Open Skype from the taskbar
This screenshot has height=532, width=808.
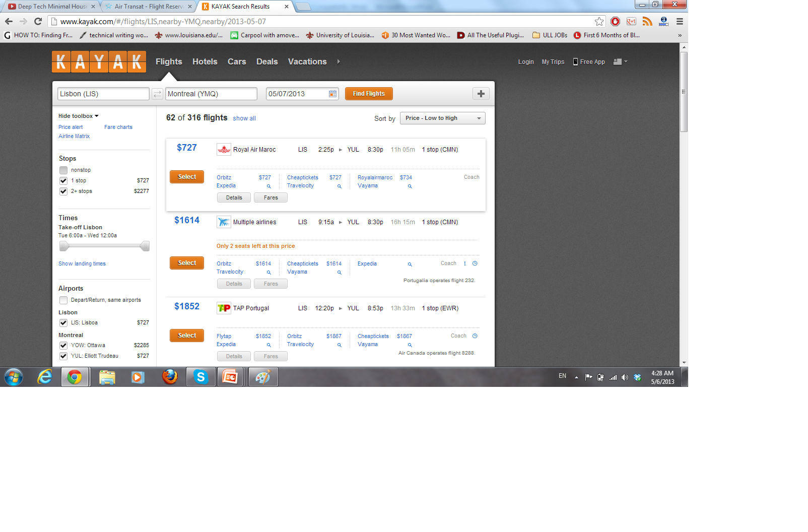[x=200, y=377]
